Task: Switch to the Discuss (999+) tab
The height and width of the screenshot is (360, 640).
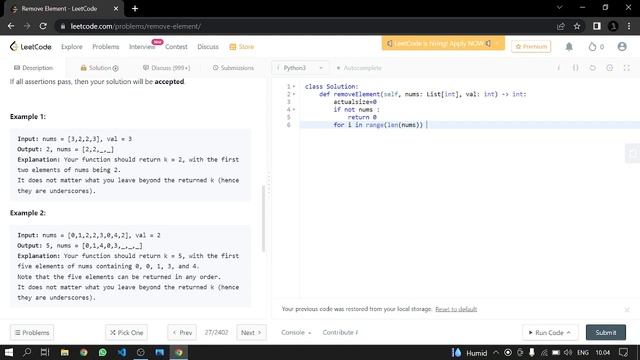Action: pos(167,68)
